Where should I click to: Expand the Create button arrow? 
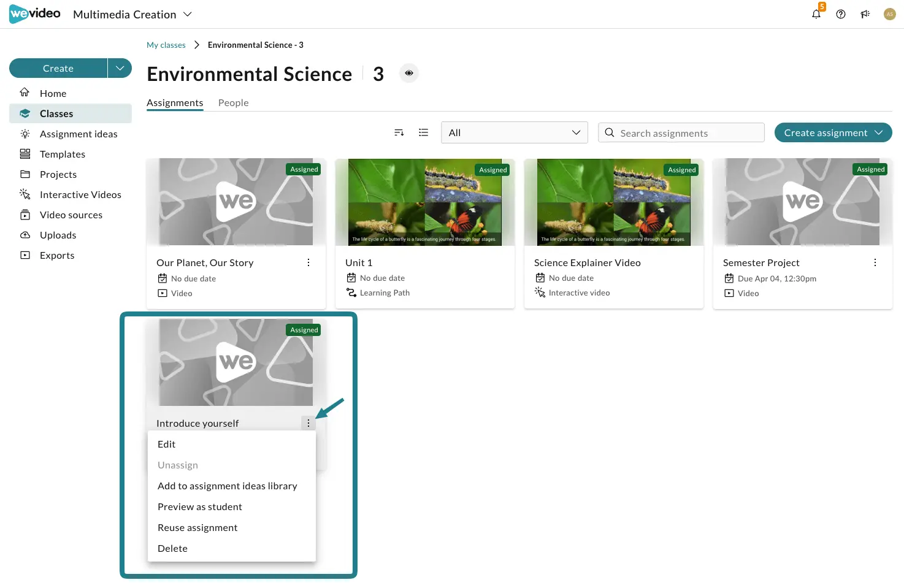[x=120, y=68]
